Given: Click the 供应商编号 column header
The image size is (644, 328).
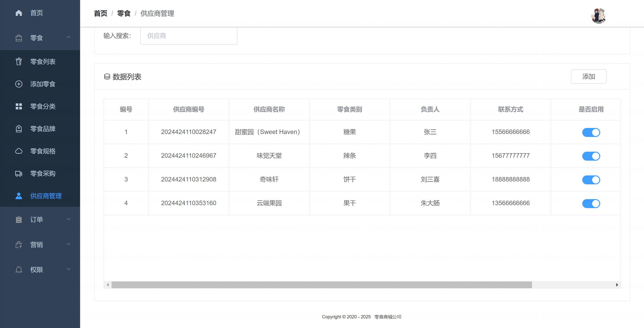Looking at the screenshot, I should click(189, 109).
